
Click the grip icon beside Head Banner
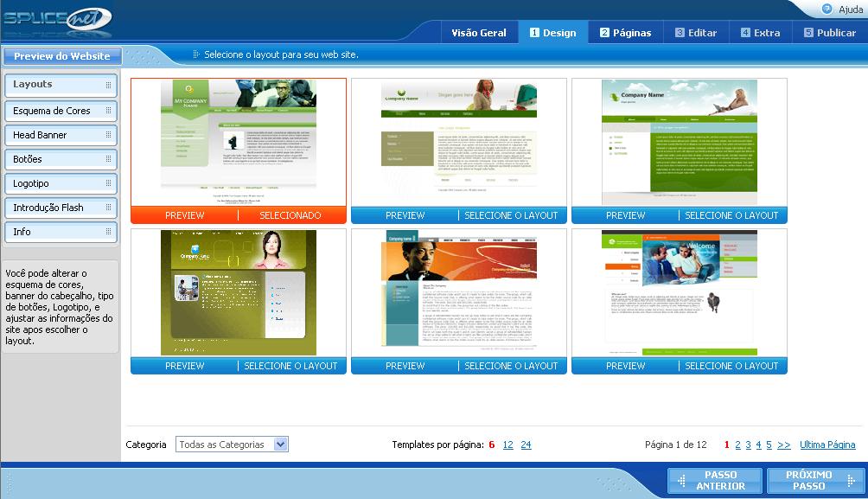coord(109,135)
